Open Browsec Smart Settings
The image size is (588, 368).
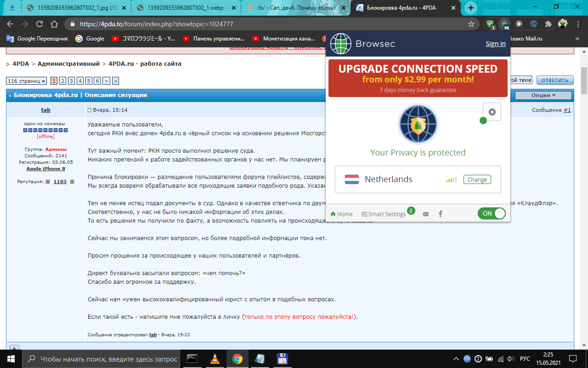(384, 214)
